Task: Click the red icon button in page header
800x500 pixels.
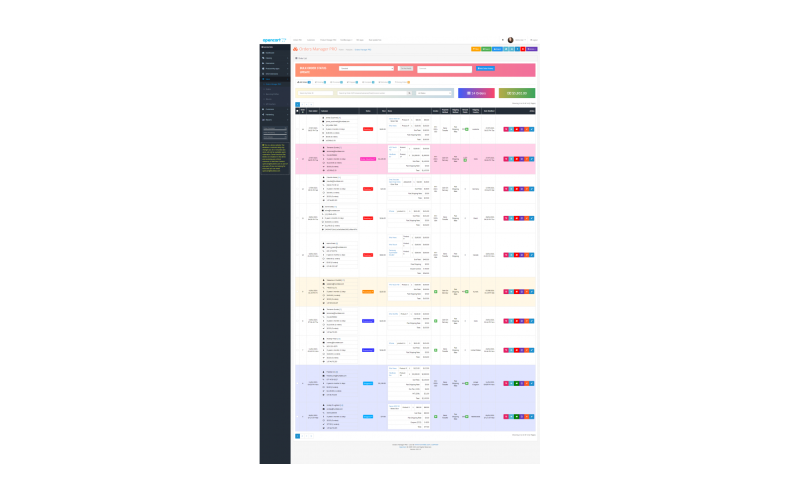Action: [x=523, y=49]
